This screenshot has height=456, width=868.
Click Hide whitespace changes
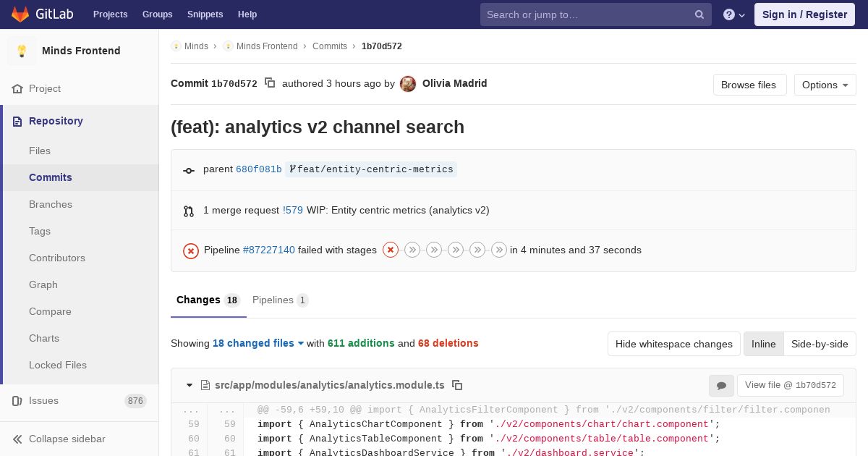[674, 344]
